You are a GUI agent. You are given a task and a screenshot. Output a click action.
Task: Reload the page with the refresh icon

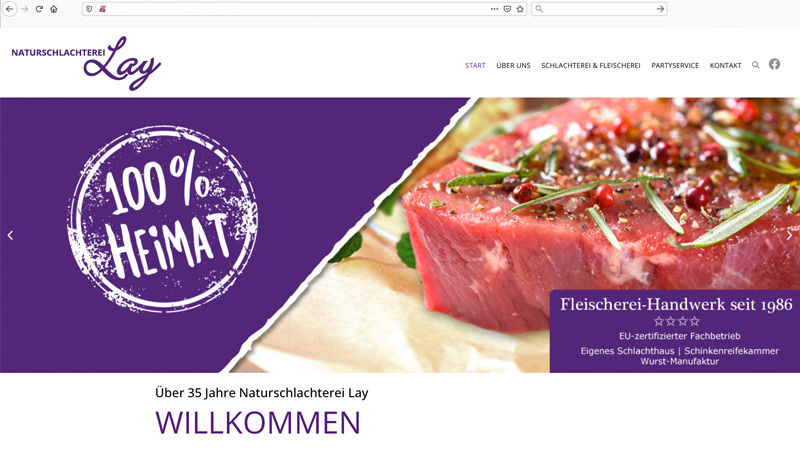[39, 9]
